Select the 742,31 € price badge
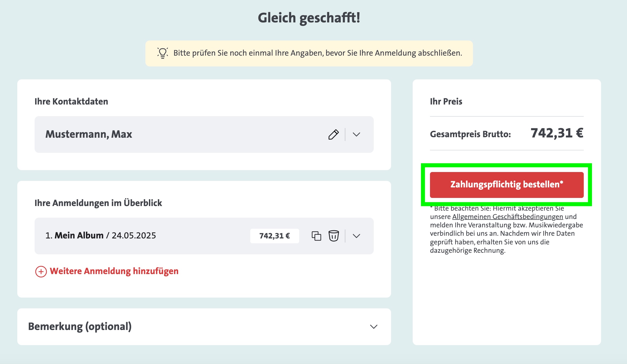Screen dimensions: 627x364 click(x=275, y=236)
